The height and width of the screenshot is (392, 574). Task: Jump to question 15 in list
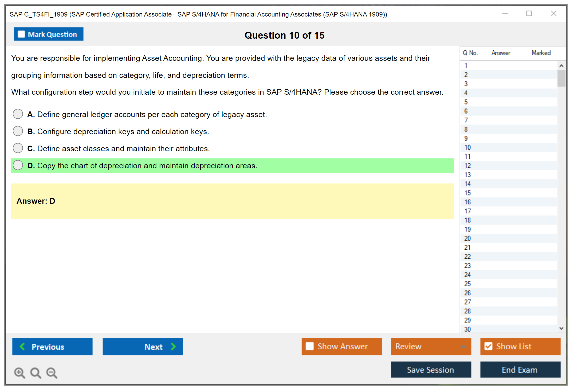[x=467, y=193]
